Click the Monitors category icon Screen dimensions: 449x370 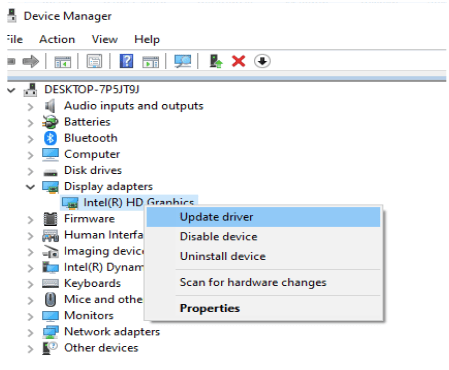tap(50, 316)
